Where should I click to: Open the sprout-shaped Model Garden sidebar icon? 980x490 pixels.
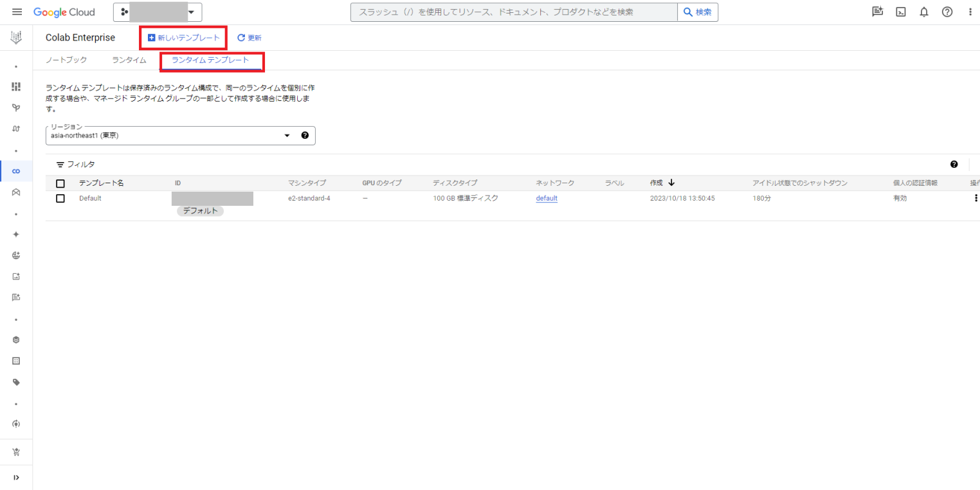point(16,107)
